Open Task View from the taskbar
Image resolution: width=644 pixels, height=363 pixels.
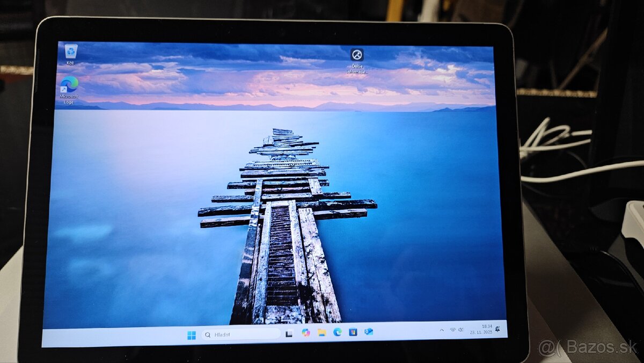click(289, 333)
